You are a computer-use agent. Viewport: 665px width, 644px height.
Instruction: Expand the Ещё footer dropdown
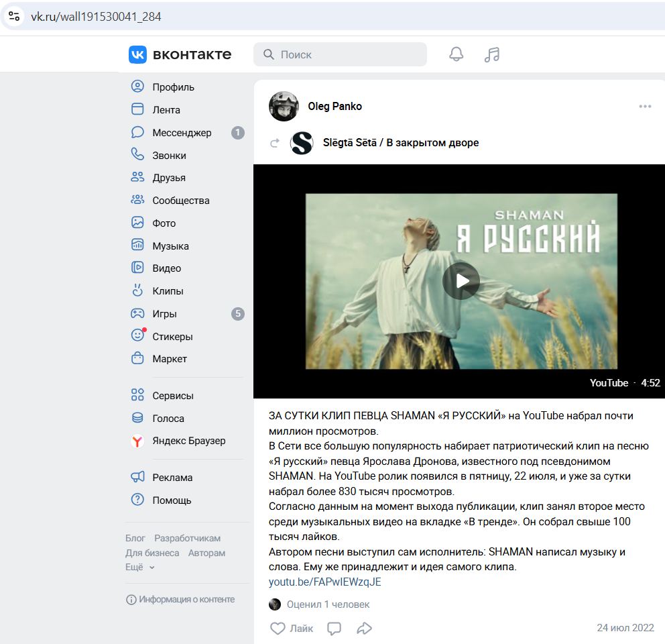140,567
